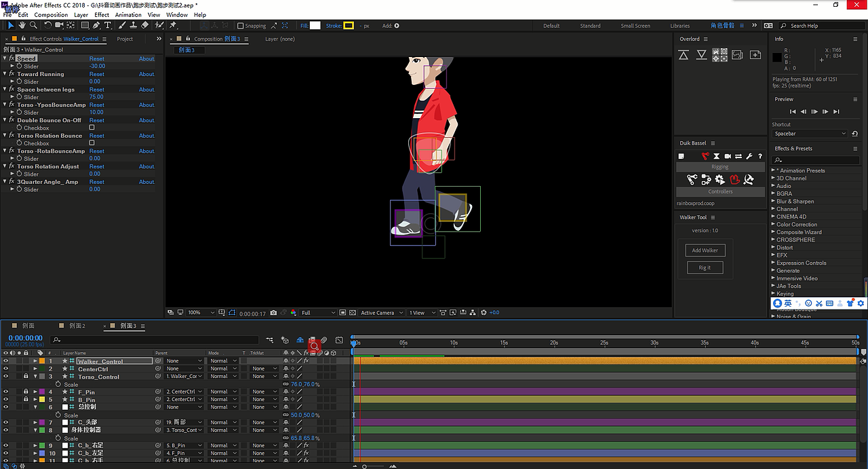868x469 pixels.
Task: Click the Rig it button
Action: click(705, 267)
